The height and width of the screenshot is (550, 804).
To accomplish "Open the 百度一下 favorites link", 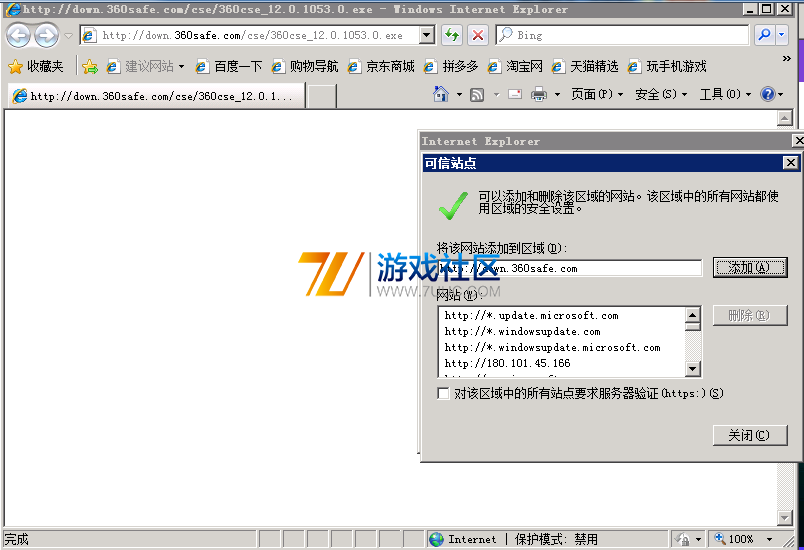I will pyautogui.click(x=229, y=66).
